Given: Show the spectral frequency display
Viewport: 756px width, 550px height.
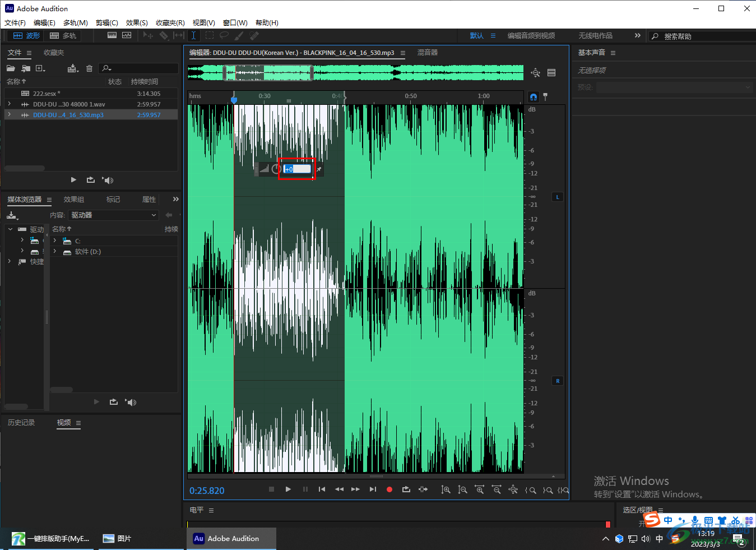Looking at the screenshot, I should coord(112,35).
